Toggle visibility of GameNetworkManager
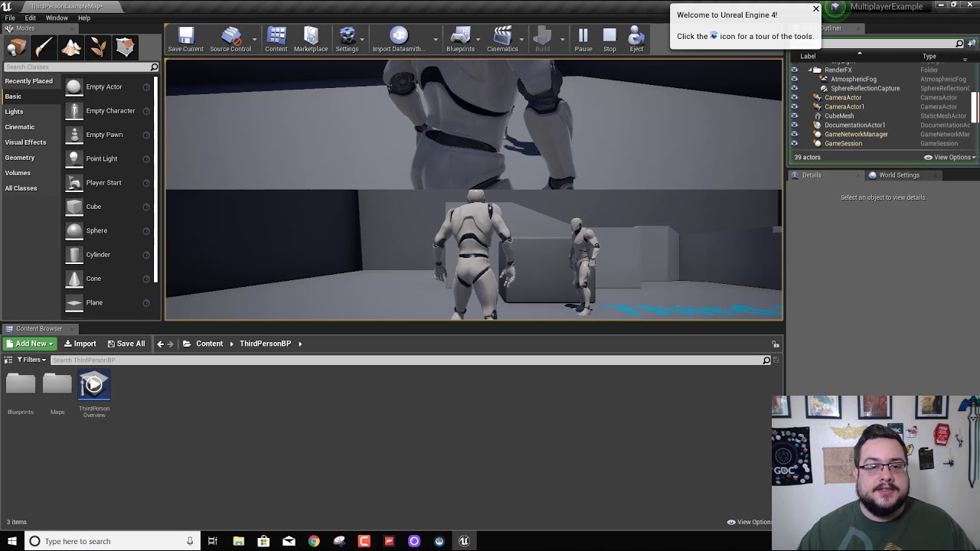 pos(794,134)
